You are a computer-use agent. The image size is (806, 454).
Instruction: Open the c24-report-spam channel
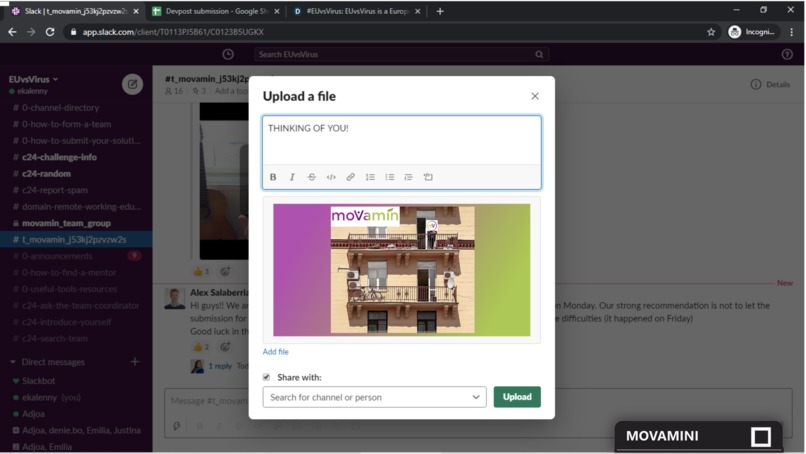pos(76,190)
